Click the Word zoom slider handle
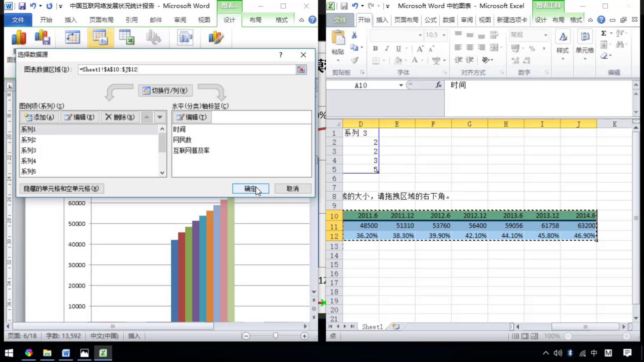Image resolution: width=644 pixels, height=362 pixels. pyautogui.click(x=275, y=336)
